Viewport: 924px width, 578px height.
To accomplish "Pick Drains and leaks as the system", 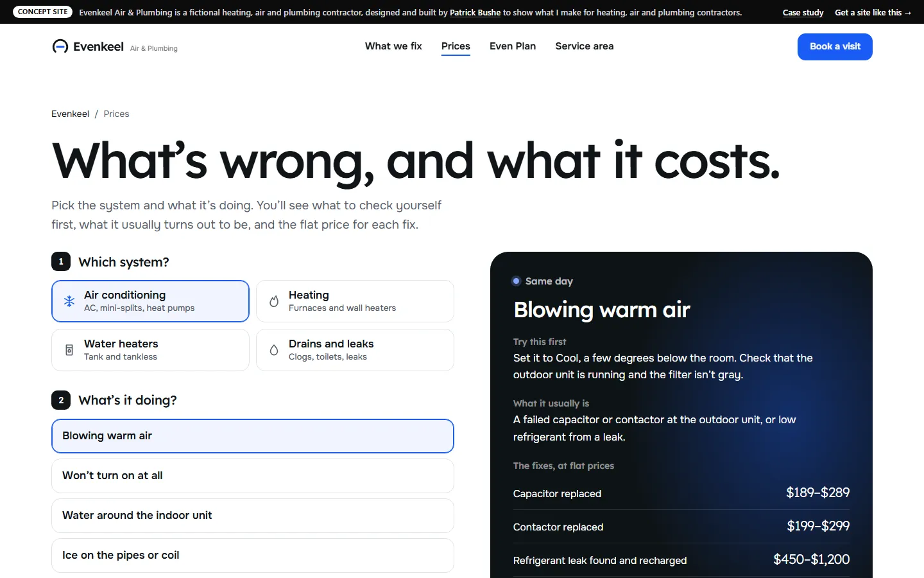I will 355,350.
